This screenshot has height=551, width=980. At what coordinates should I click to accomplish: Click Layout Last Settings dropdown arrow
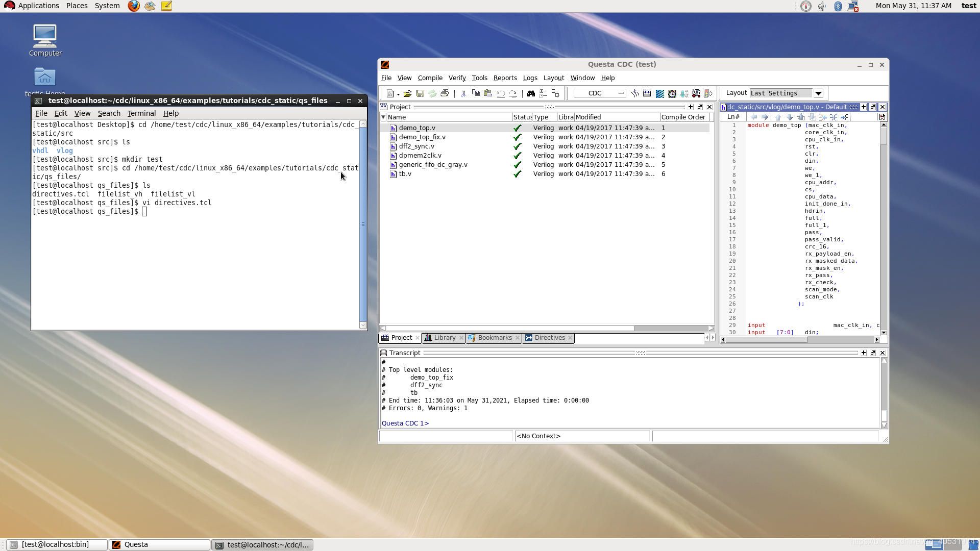tap(818, 93)
